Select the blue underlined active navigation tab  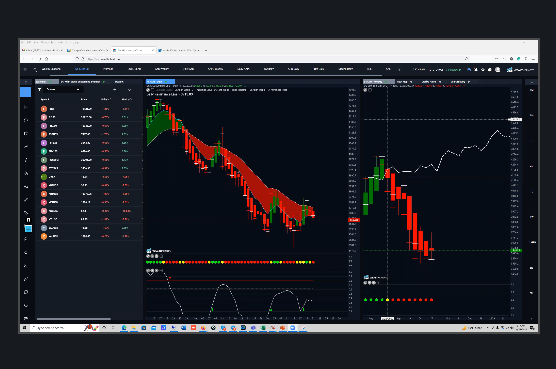(x=82, y=69)
